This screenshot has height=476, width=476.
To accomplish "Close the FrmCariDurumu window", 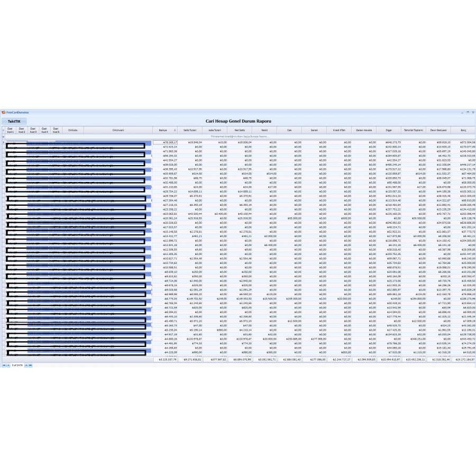I will click(473, 112).
